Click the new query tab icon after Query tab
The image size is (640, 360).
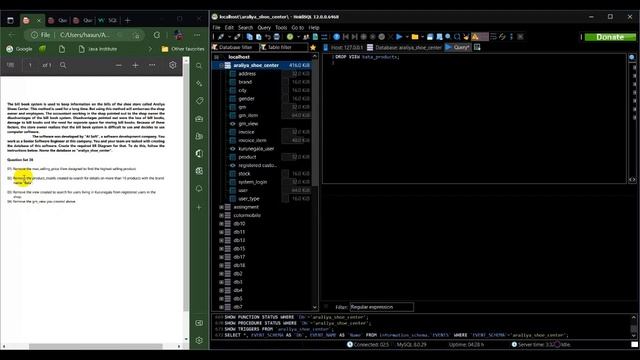(477, 47)
